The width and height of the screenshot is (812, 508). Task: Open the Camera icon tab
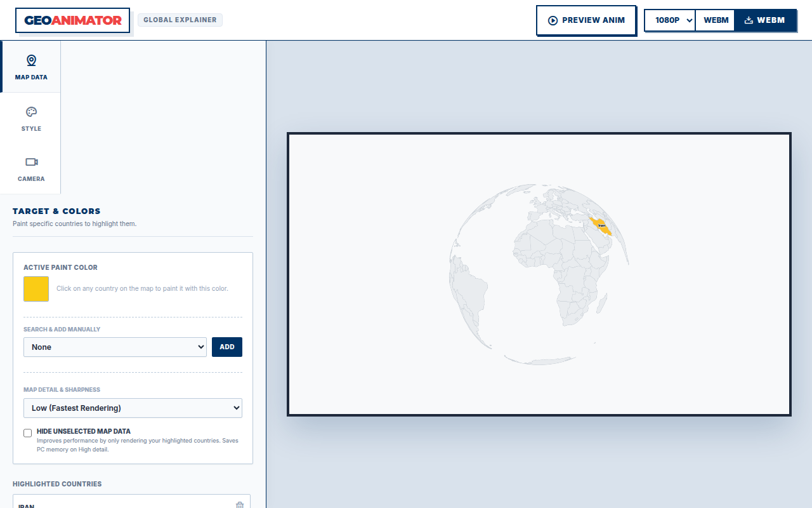tap(31, 162)
